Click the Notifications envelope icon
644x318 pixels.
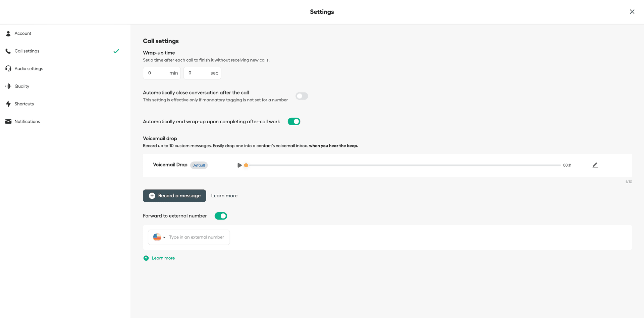pos(8,122)
